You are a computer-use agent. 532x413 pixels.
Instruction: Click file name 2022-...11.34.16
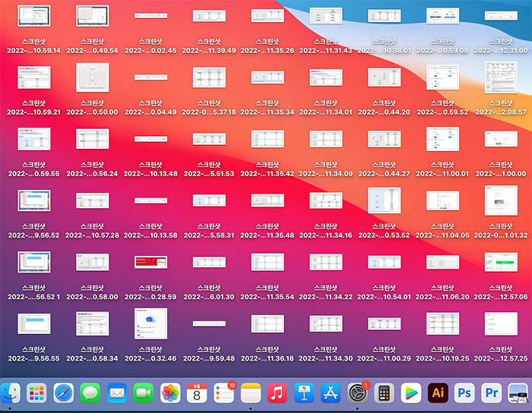[326, 235]
